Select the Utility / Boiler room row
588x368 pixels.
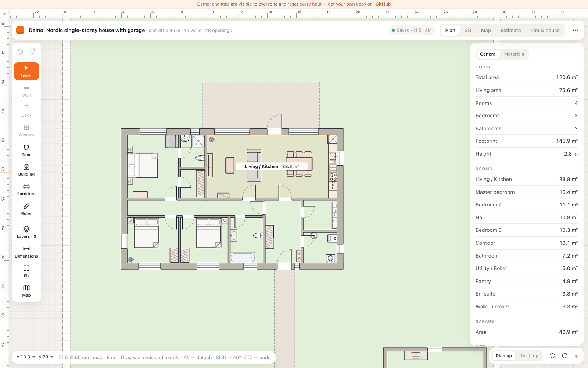tap(526, 268)
